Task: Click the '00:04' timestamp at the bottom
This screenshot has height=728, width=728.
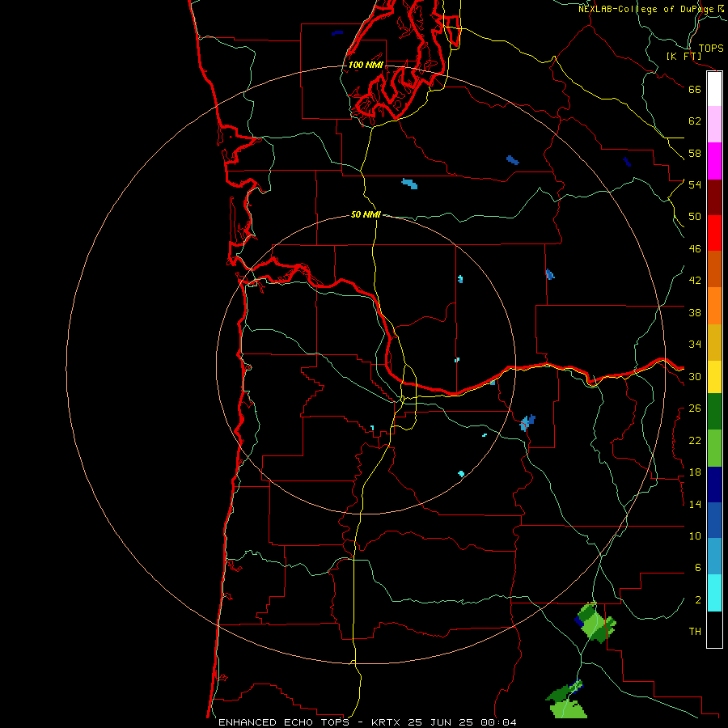Action: pos(498,722)
